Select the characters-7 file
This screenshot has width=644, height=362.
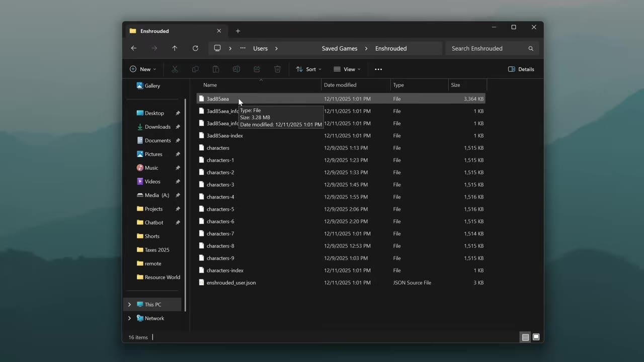click(341, 234)
